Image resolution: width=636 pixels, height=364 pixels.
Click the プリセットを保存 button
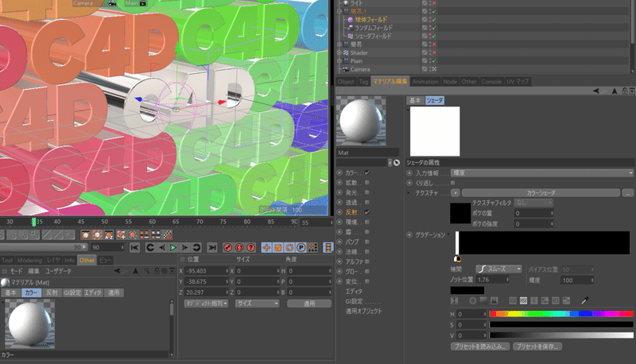(537, 347)
